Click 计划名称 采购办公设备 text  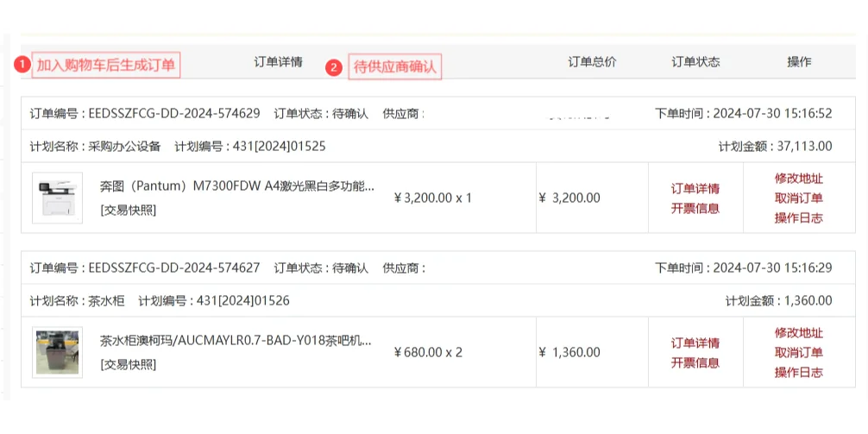tap(95, 147)
